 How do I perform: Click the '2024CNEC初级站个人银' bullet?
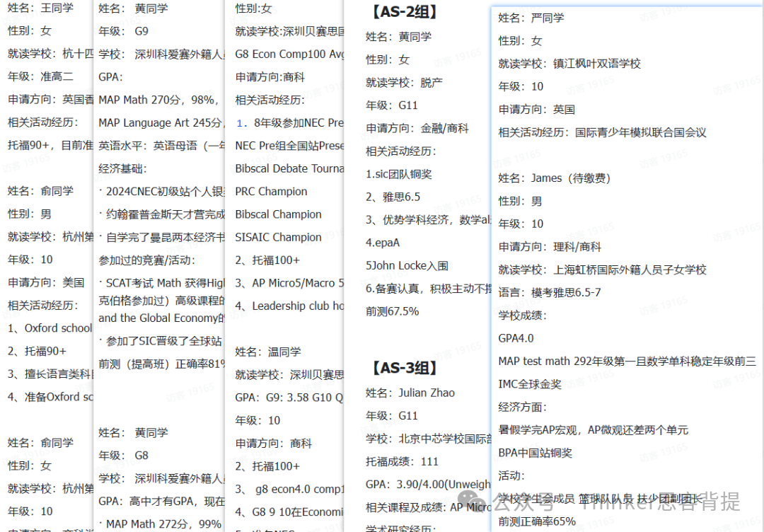[x=161, y=192]
